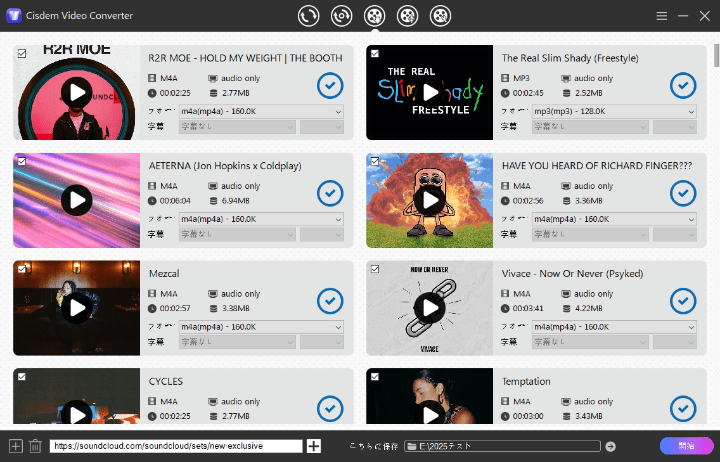This screenshot has height=462, width=720.
Task: Uncheck The Real Slim Shady checkbox
Action: click(375, 54)
